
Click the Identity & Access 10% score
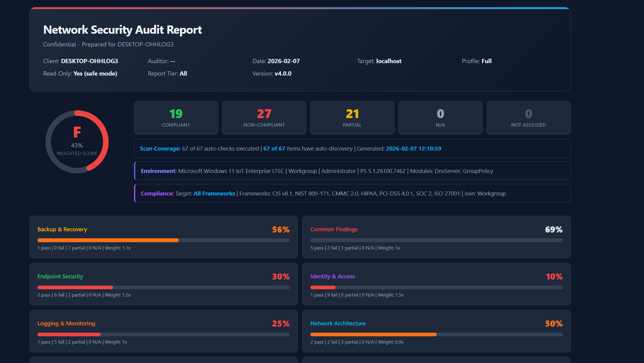tap(554, 276)
